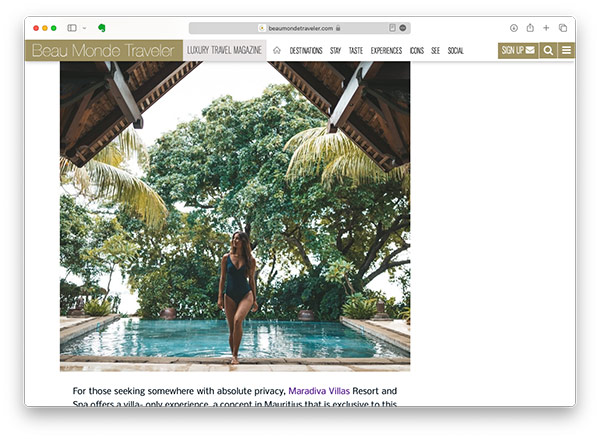Screen dimensions: 600x439
Task: Open site search with magnifier icon
Action: pos(548,50)
